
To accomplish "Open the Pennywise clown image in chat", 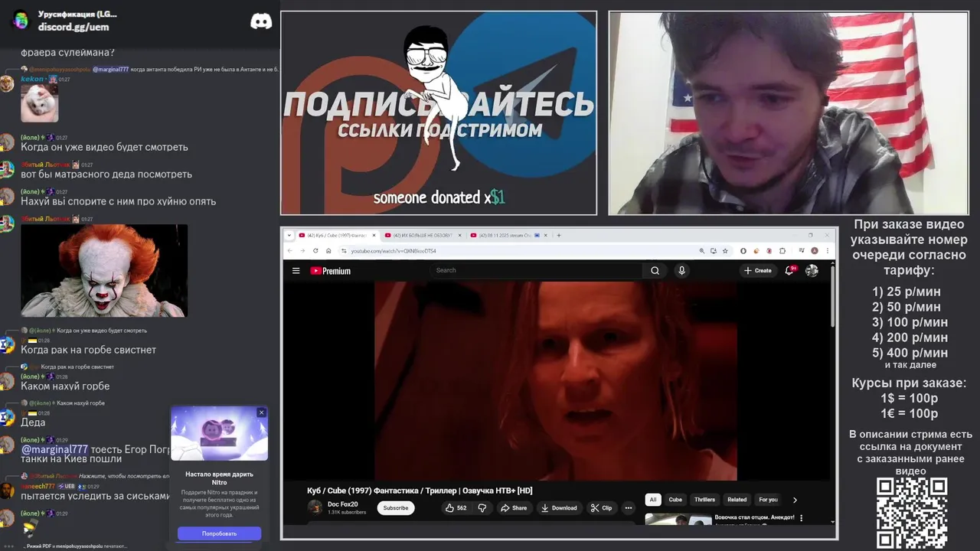I will click(104, 270).
